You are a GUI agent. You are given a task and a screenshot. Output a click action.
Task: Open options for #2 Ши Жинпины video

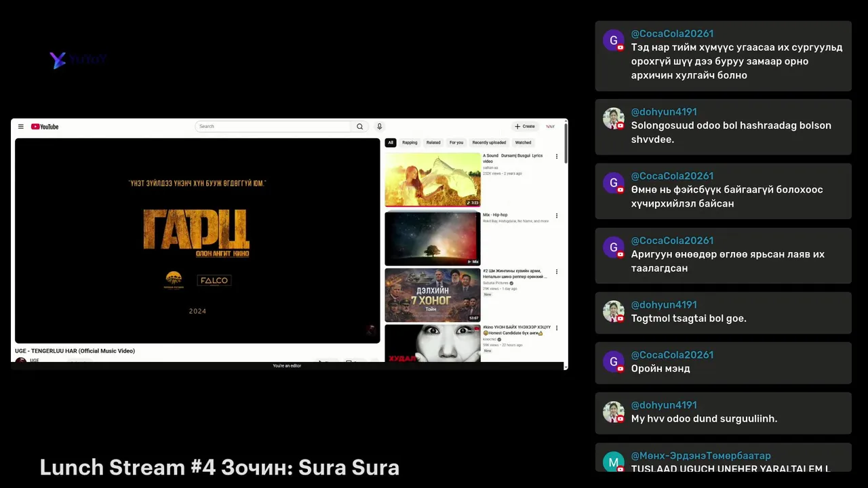(x=557, y=272)
